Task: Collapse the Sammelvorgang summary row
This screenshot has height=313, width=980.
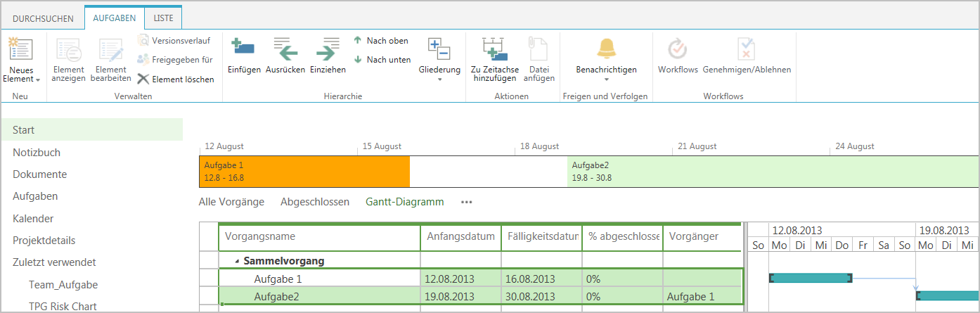Action: coord(237,262)
